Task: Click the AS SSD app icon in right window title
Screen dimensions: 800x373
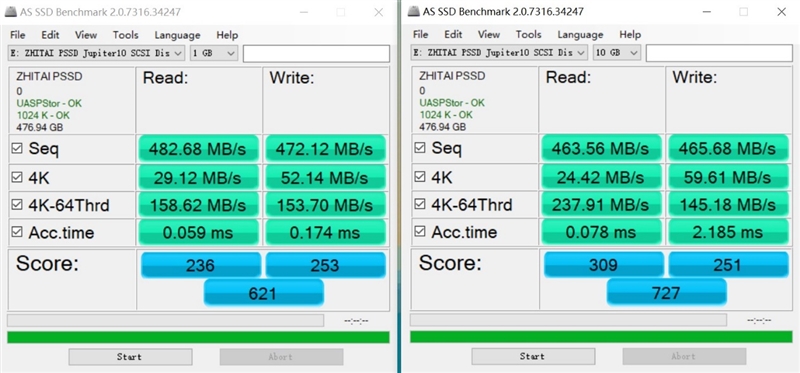Action: pos(414,11)
